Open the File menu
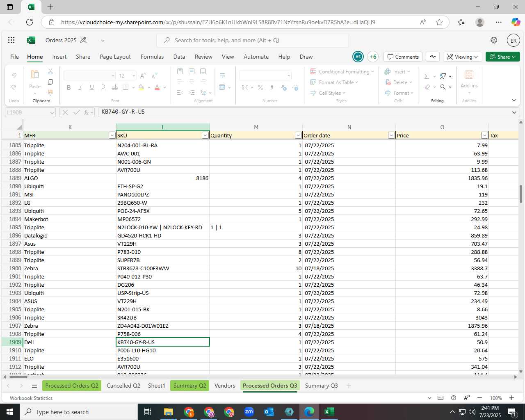The image size is (525, 420). click(x=14, y=57)
